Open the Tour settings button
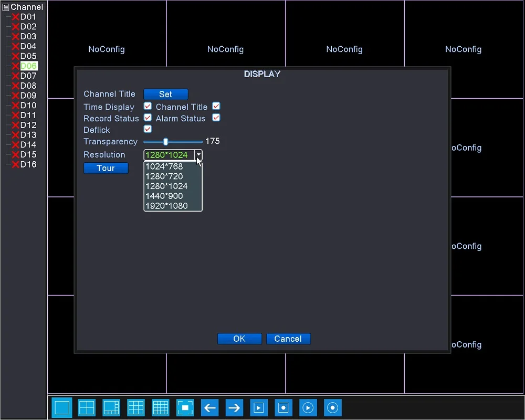This screenshot has height=420, width=525. click(x=106, y=168)
